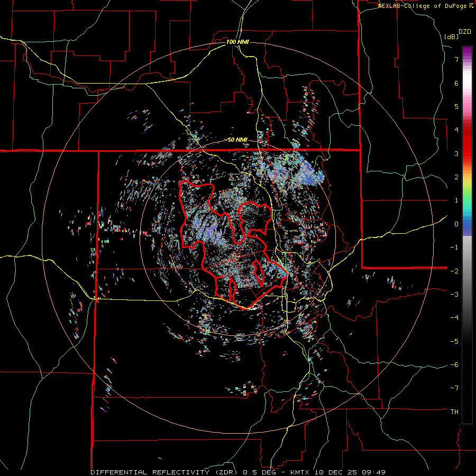Viewport: 476px width, 476px height.
Task: Click the 5 value on the color scale
Action: tap(456, 106)
